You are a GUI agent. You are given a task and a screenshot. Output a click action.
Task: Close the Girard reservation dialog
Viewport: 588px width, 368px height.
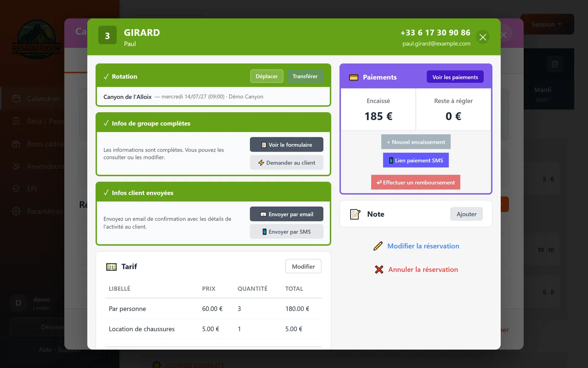pos(483,37)
